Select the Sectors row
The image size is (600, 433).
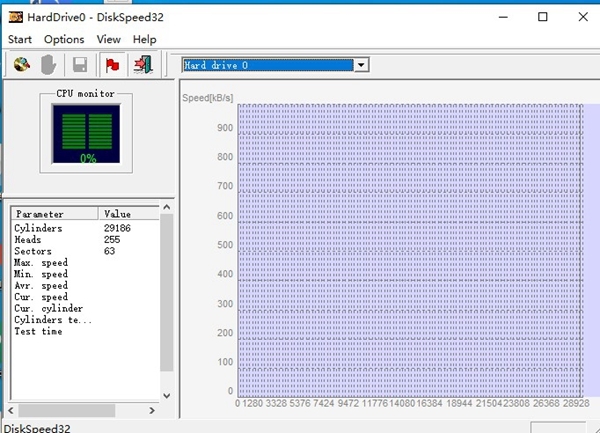(86, 251)
